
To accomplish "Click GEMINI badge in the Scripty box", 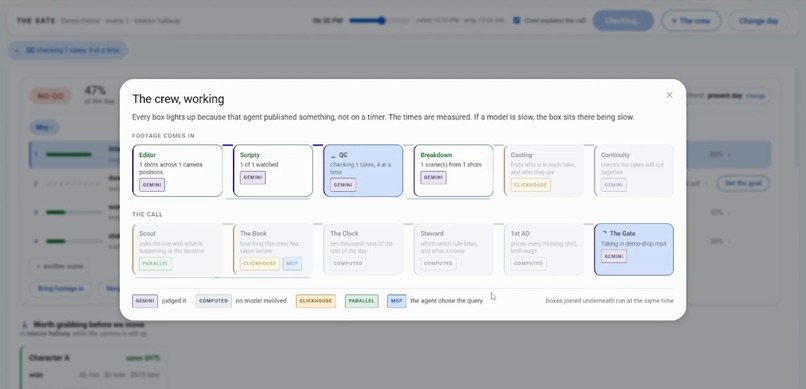I will coord(252,177).
